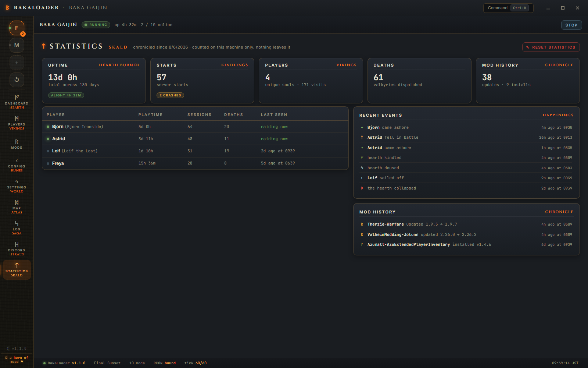Click the hearth doused event icon
Viewport: 588px width, 368px height.
point(362,168)
